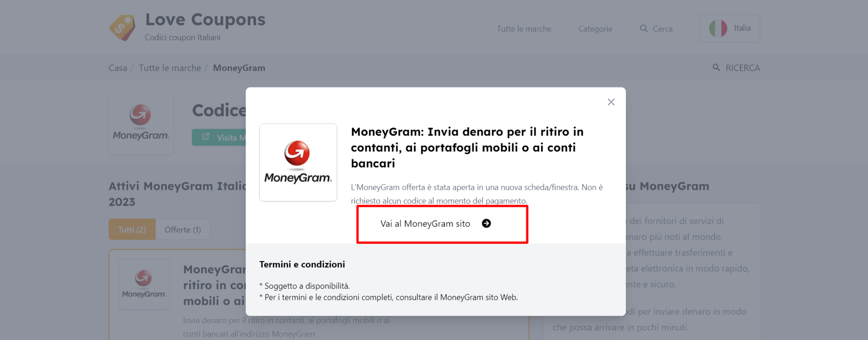This screenshot has width=868, height=340.
Task: Click the Codici coupon Italiani tagline
Action: pos(182,38)
